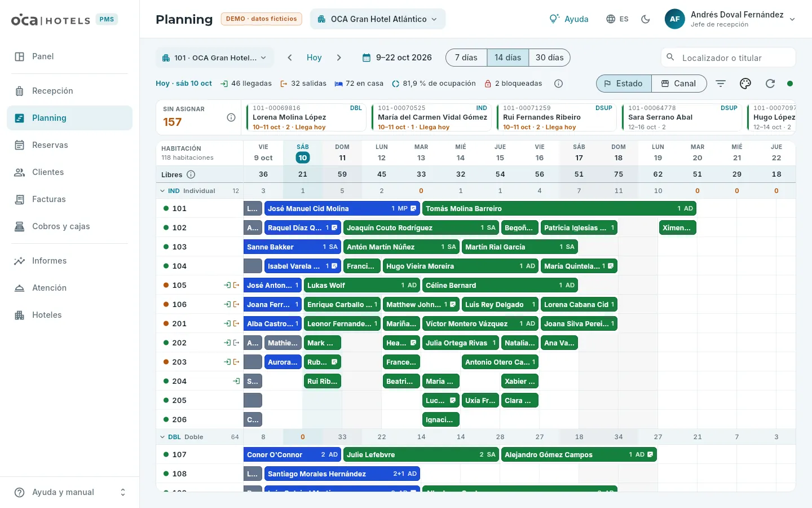812x508 pixels.
Task: Select Hugo Vieira Moreira booking
Action: [x=461, y=266]
